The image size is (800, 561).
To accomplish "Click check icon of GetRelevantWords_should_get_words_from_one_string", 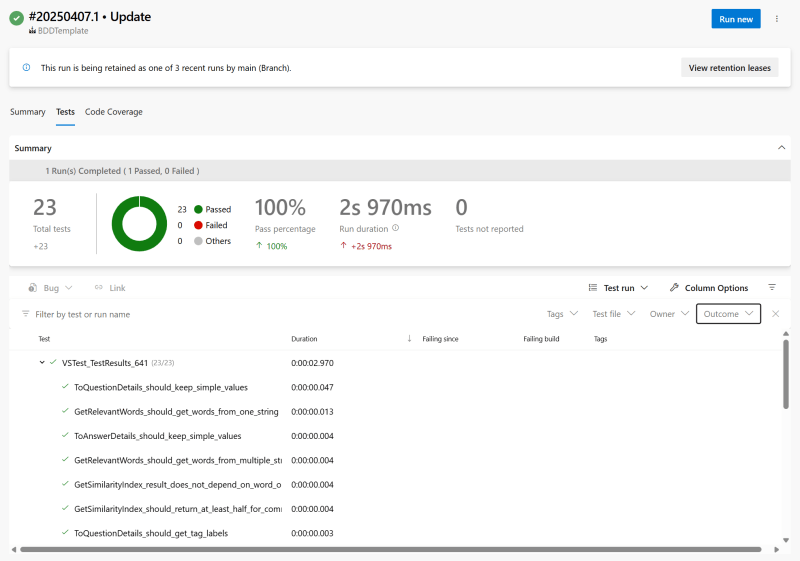I will (x=65, y=411).
